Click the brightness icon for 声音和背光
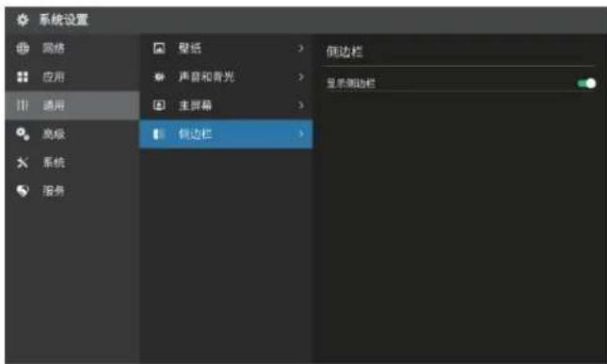Viewport: 607px width, 364px height. [x=159, y=77]
